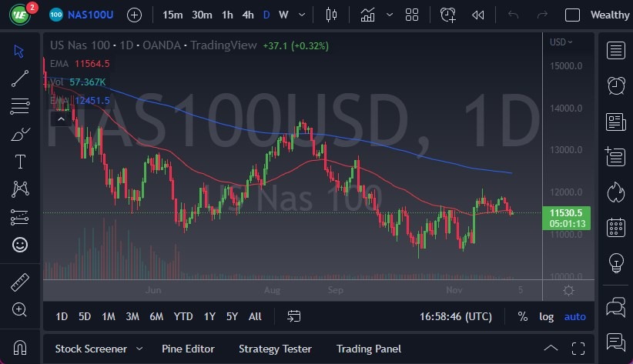Undo the last chart action

[513, 15]
